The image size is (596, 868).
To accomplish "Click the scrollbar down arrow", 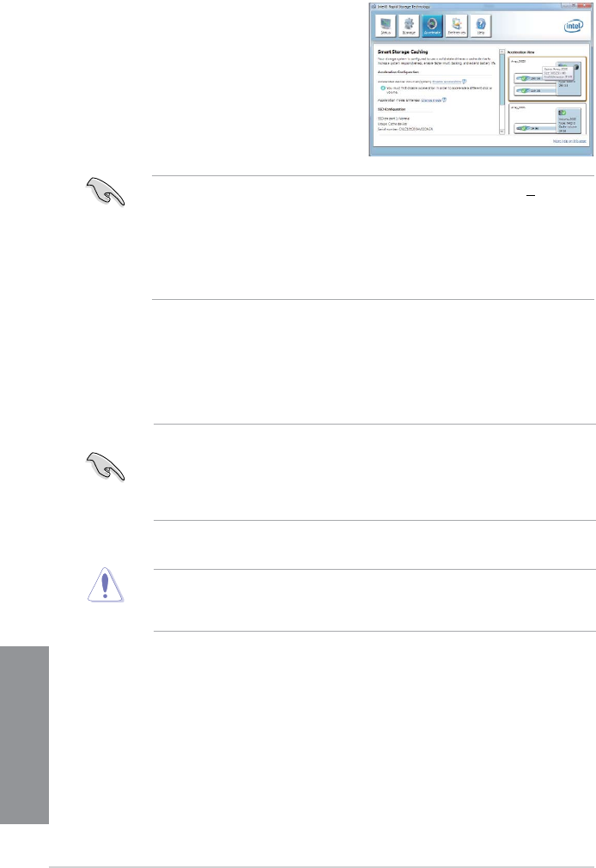I will click(x=502, y=131).
